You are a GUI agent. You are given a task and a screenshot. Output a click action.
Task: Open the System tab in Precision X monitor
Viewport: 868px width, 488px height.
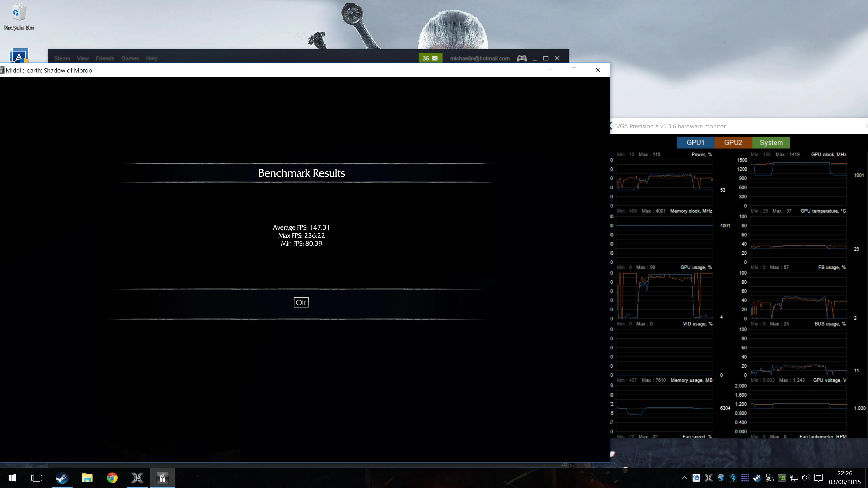(x=771, y=143)
